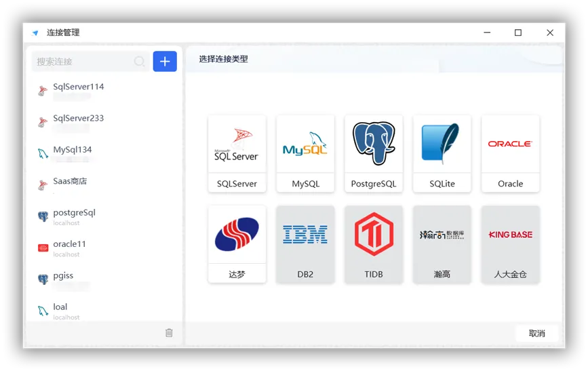Focus the 搜索连接 search field

[x=90, y=61]
